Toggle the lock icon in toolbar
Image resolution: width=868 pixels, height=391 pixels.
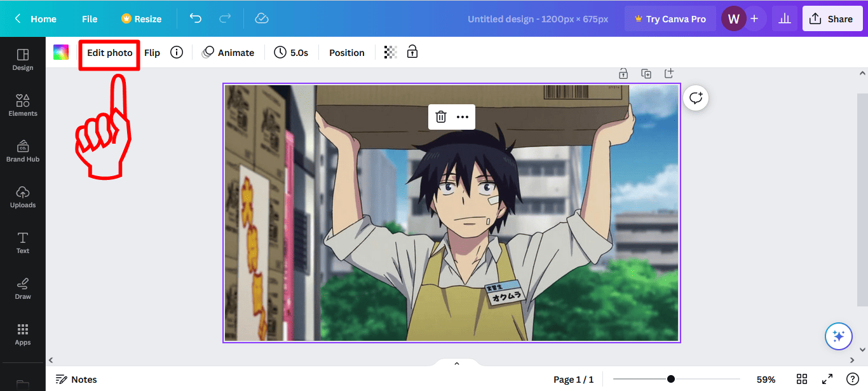coord(412,52)
